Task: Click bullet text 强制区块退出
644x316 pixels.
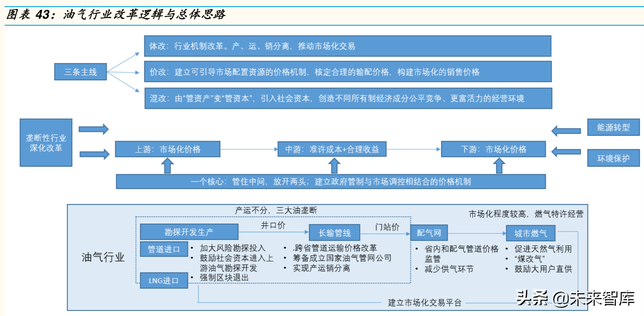Action: coord(224,277)
